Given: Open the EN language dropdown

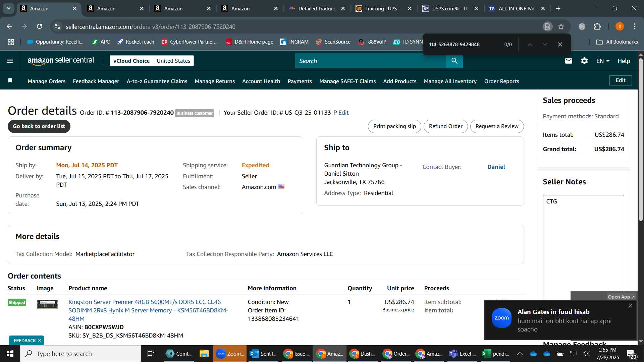Looking at the screenshot, I should pos(603,61).
